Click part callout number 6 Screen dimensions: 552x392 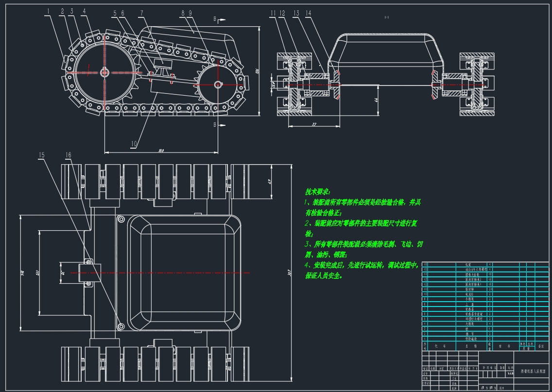pos(122,14)
